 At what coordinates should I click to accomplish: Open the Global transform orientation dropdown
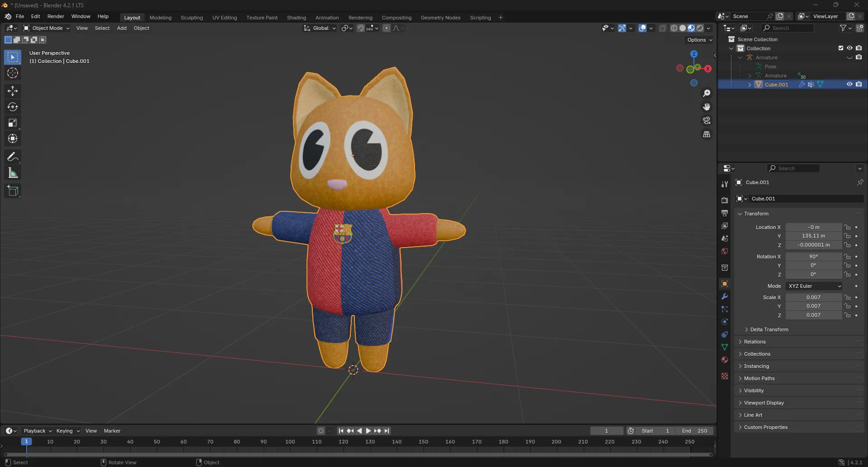(x=320, y=28)
